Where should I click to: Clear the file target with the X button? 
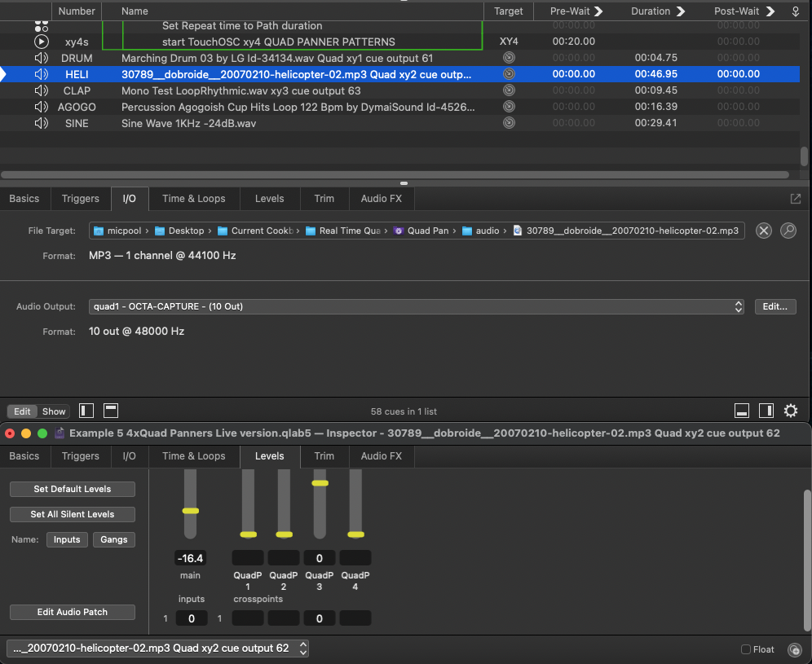click(x=764, y=231)
